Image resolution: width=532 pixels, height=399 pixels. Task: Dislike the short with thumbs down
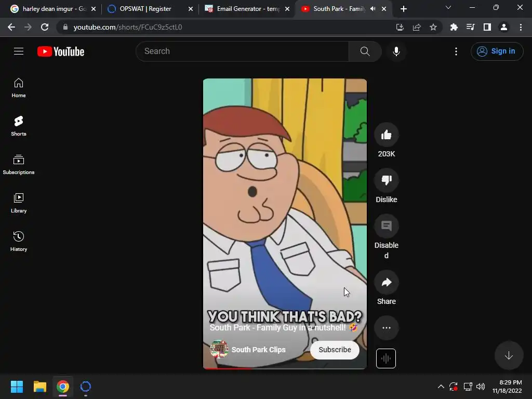(x=387, y=180)
